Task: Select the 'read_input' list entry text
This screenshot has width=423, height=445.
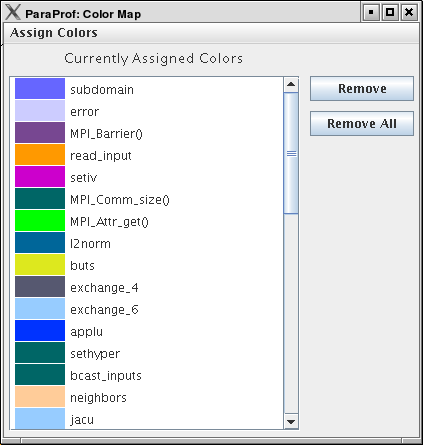Action: (x=101, y=156)
